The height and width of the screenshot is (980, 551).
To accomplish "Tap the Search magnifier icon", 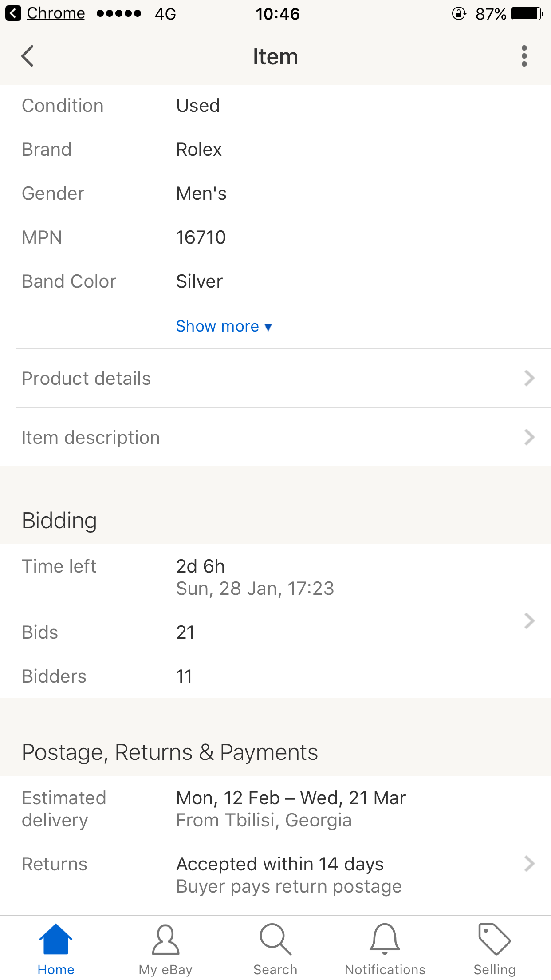I will 275,939.
